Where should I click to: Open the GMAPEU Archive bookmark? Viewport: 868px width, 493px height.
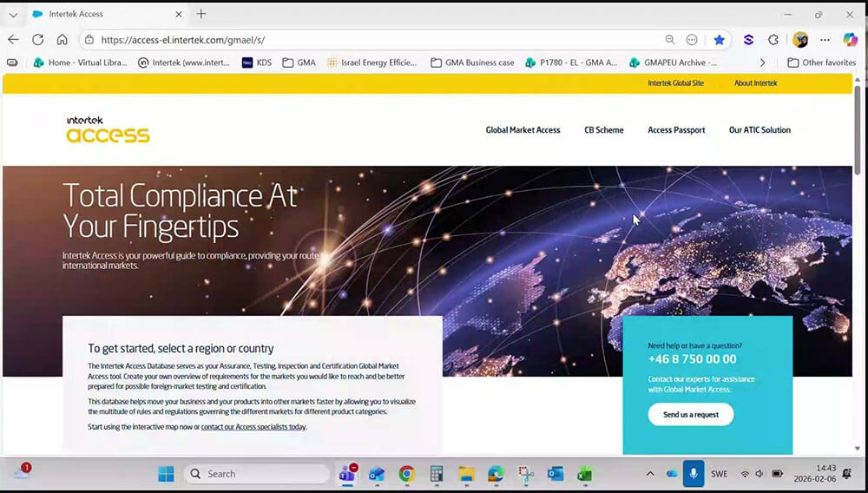click(674, 62)
